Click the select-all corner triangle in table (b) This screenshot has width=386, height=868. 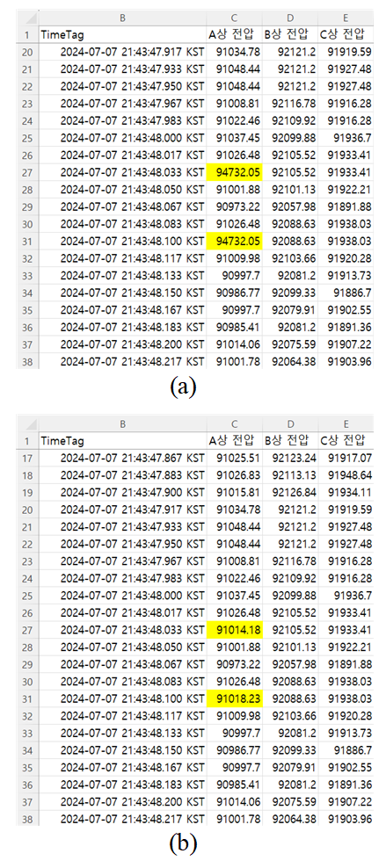pos(27,423)
